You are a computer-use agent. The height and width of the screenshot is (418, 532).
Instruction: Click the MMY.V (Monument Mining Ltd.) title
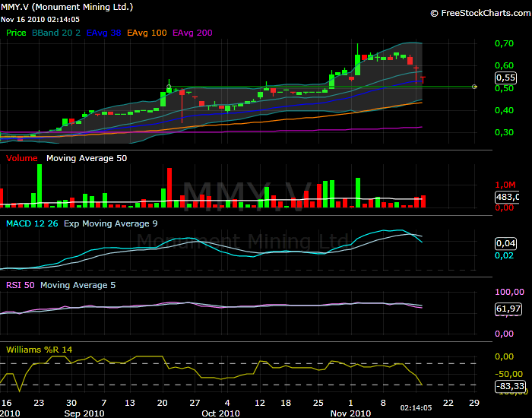tap(67, 7)
